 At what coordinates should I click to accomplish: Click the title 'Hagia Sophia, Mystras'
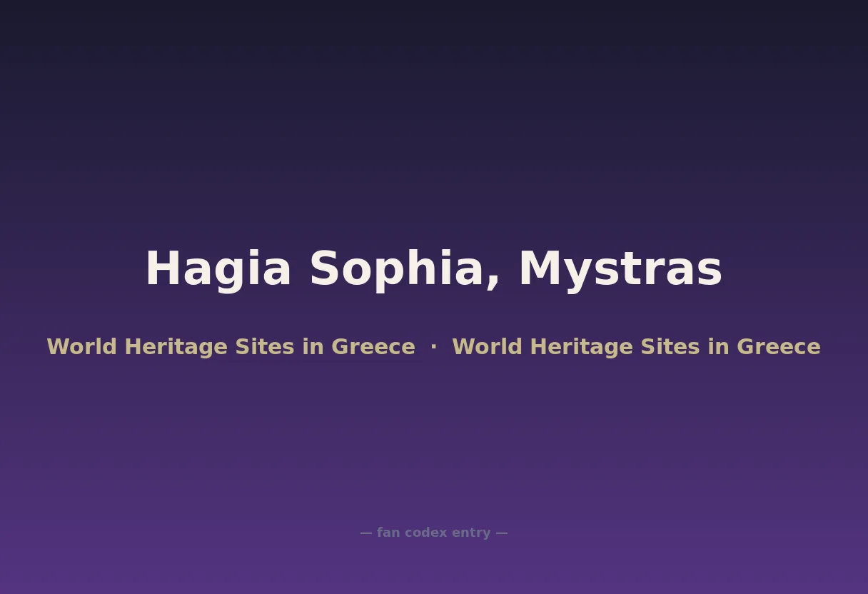[434, 270]
